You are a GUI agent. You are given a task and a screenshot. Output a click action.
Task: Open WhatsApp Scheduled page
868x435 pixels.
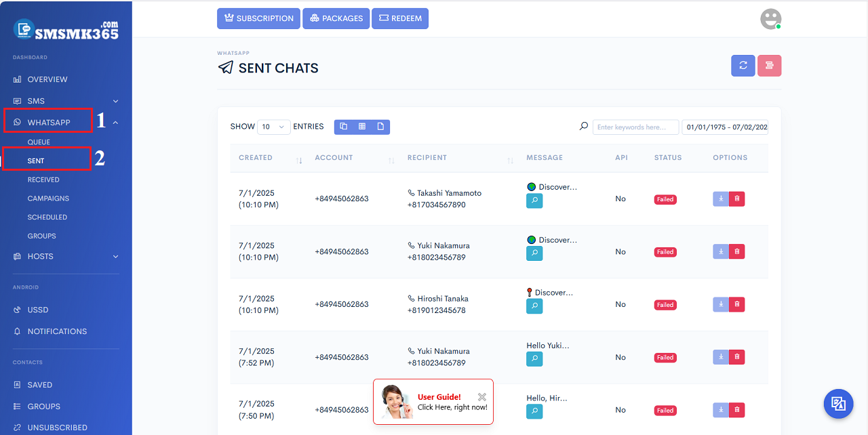(47, 217)
